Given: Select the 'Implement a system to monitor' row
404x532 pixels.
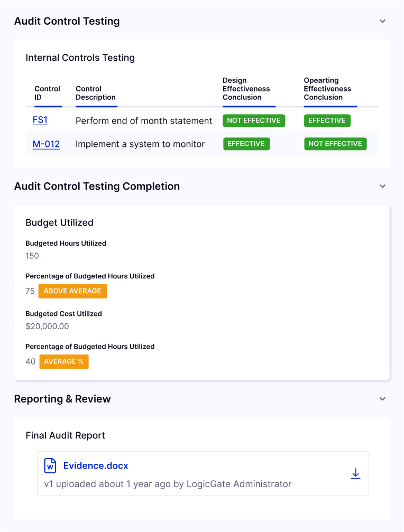Looking at the screenshot, I should (x=140, y=144).
